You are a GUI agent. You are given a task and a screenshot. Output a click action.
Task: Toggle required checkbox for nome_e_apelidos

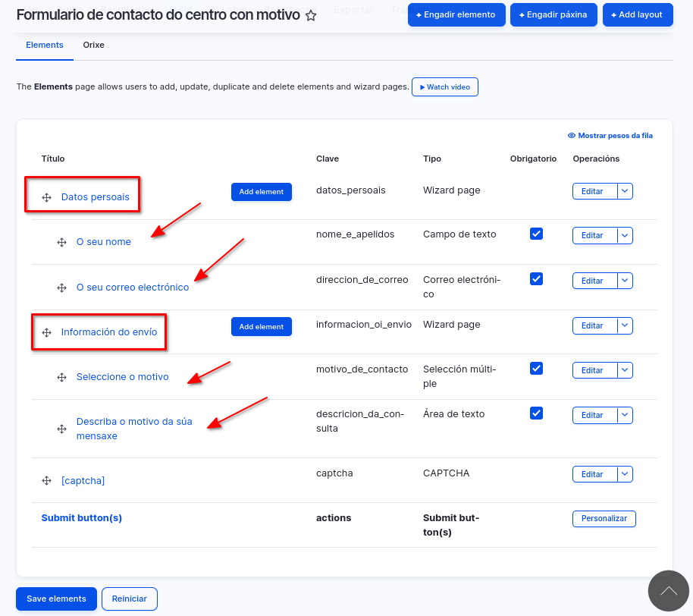[x=536, y=234]
